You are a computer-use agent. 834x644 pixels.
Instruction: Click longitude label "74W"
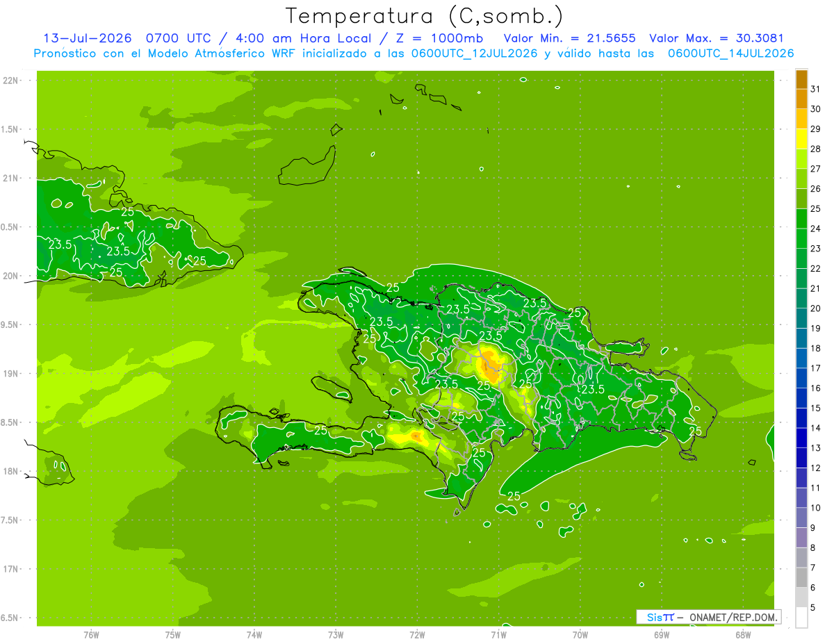pyautogui.click(x=254, y=635)
